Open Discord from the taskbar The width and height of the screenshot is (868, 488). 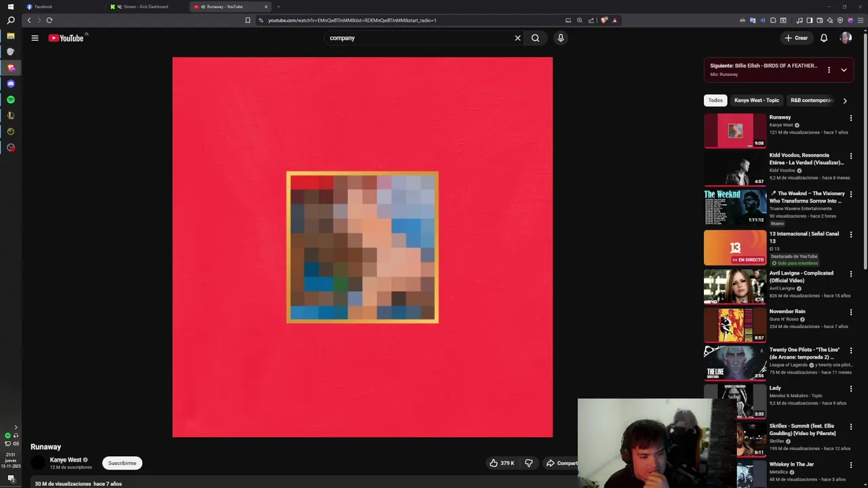[10, 83]
